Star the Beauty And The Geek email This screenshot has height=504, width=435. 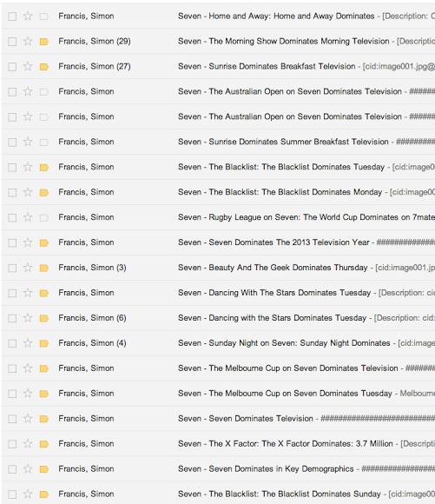28,268
